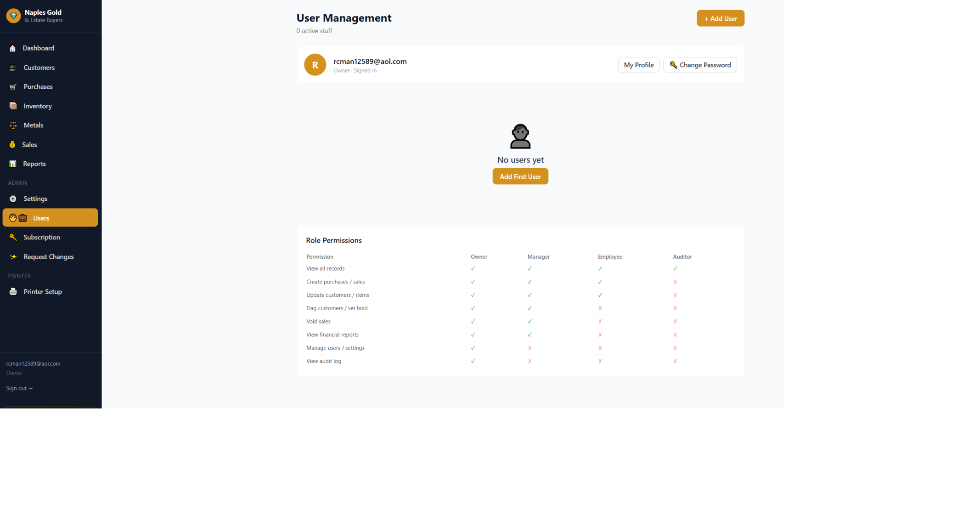Select the Users menu item
Screen dimensions: 980x510
pos(51,218)
